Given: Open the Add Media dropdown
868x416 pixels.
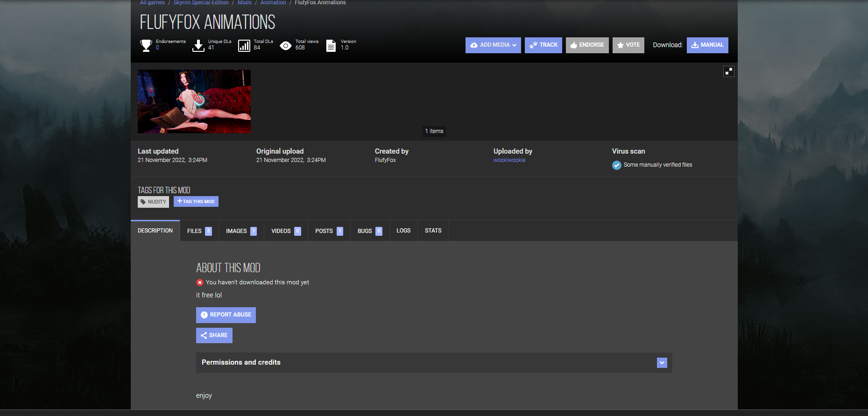Looking at the screenshot, I should pos(493,45).
